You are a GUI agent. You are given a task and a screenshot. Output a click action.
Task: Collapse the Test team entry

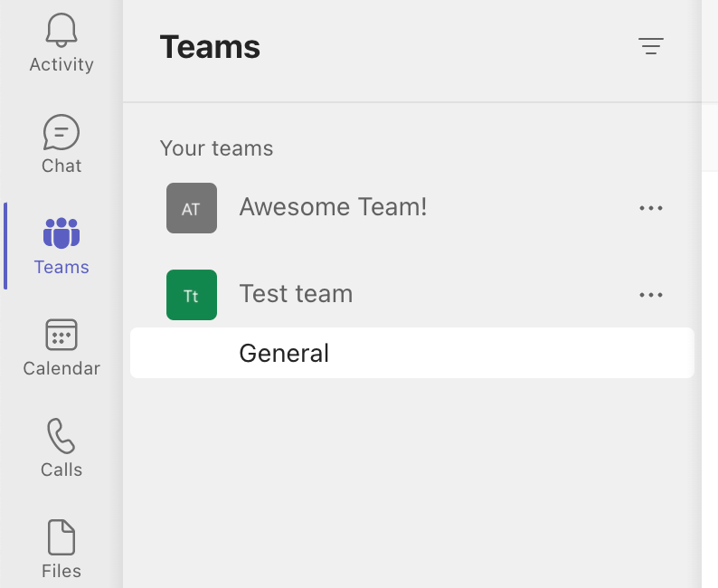click(296, 294)
